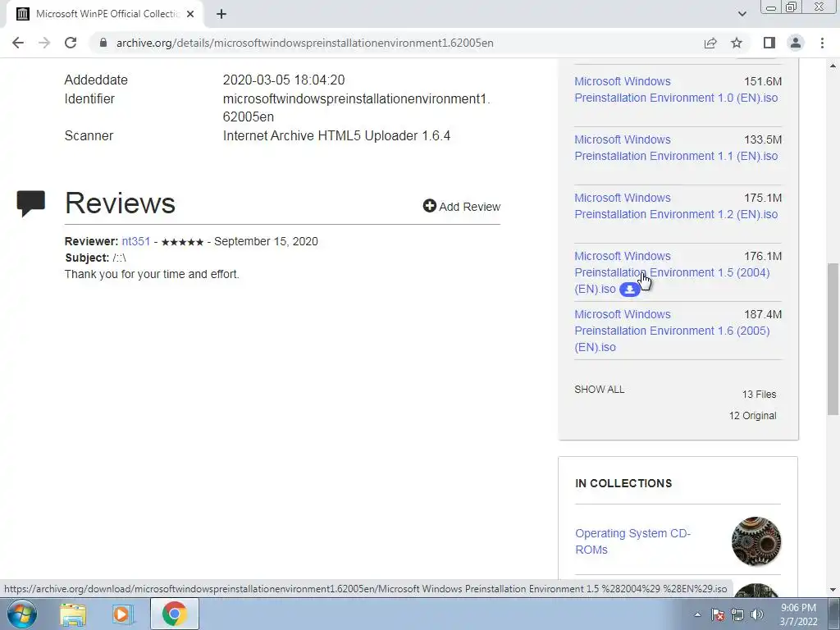
Task: Open Windows Start button
Action: coord(22,614)
